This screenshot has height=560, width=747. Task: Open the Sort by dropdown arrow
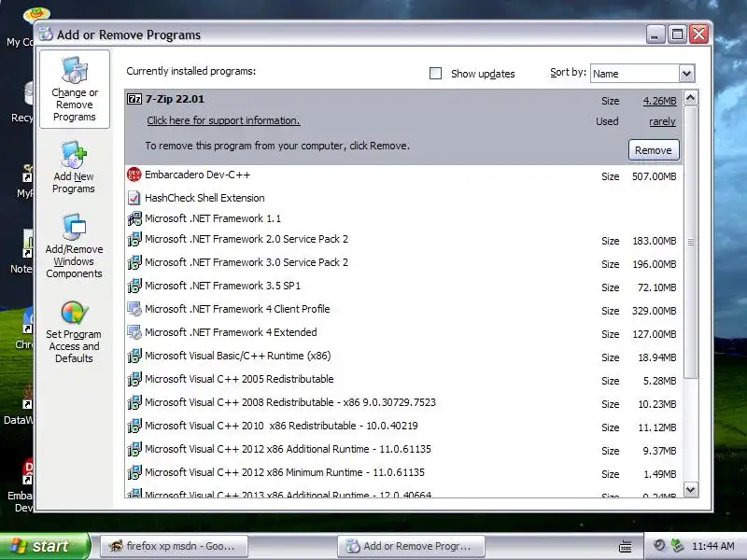tap(686, 74)
